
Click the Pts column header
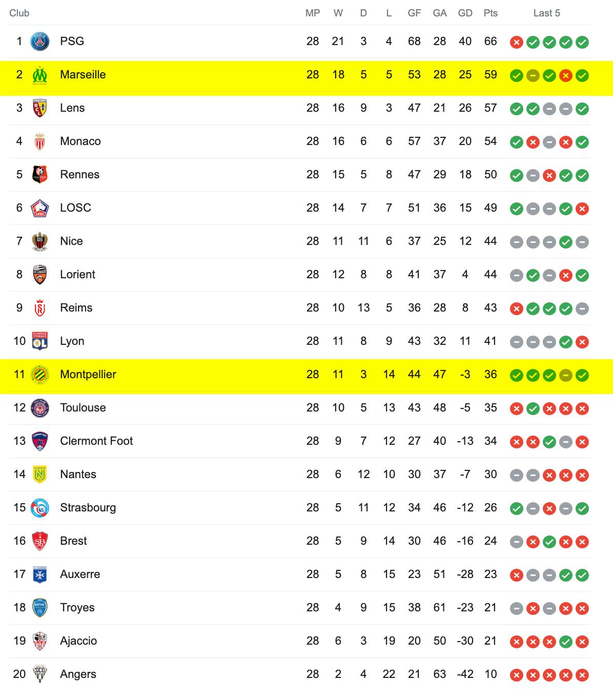(491, 13)
